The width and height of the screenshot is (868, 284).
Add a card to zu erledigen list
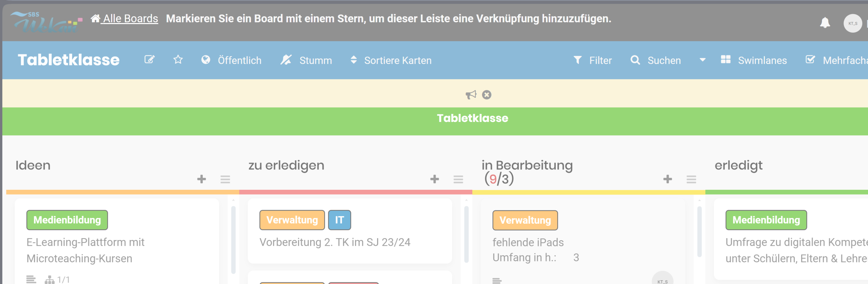pyautogui.click(x=434, y=179)
